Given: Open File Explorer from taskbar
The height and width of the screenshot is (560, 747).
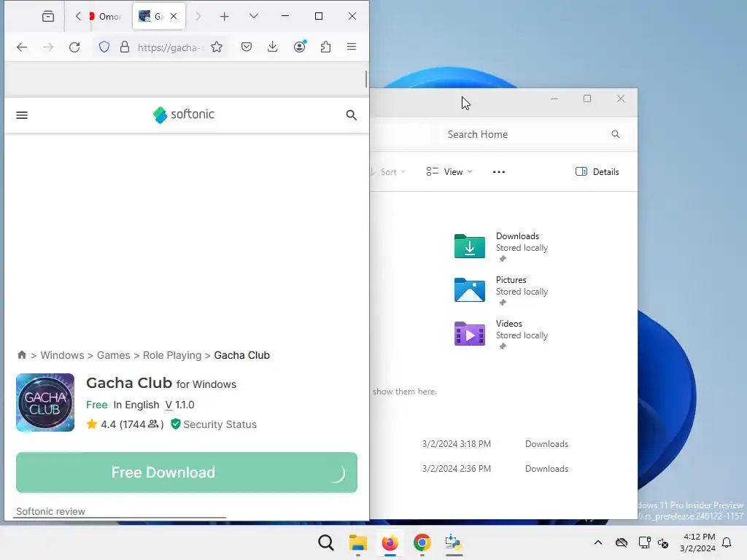Looking at the screenshot, I should point(357,542).
